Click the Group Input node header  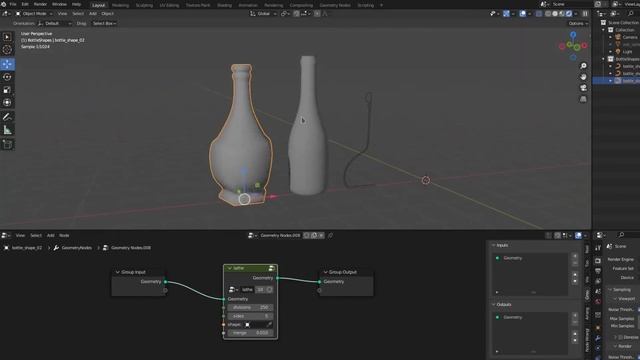click(x=139, y=272)
